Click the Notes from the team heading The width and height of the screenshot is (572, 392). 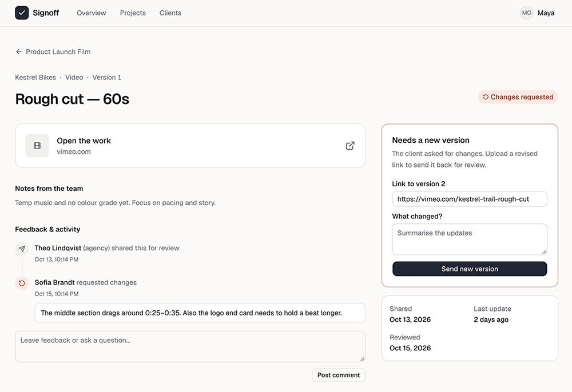click(x=49, y=189)
